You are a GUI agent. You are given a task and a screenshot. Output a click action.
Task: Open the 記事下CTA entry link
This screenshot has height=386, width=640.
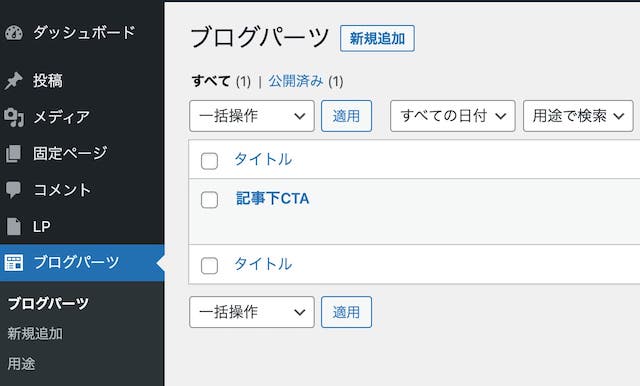point(273,199)
